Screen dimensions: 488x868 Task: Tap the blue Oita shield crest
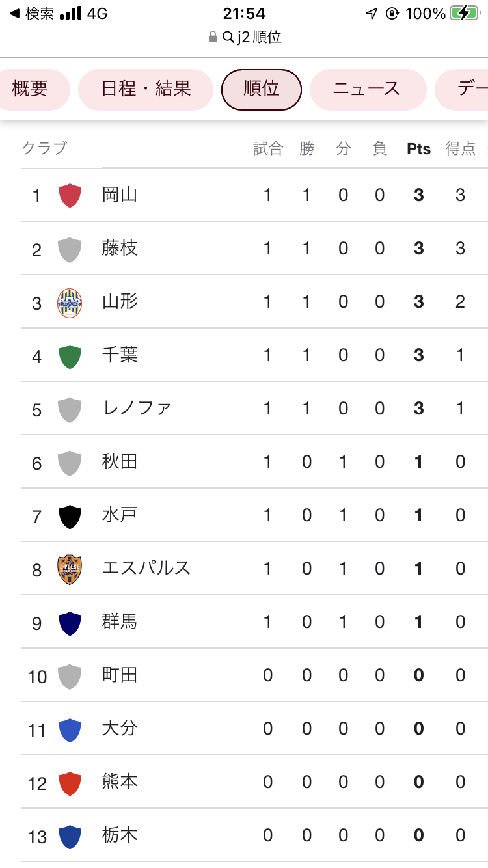click(x=70, y=730)
